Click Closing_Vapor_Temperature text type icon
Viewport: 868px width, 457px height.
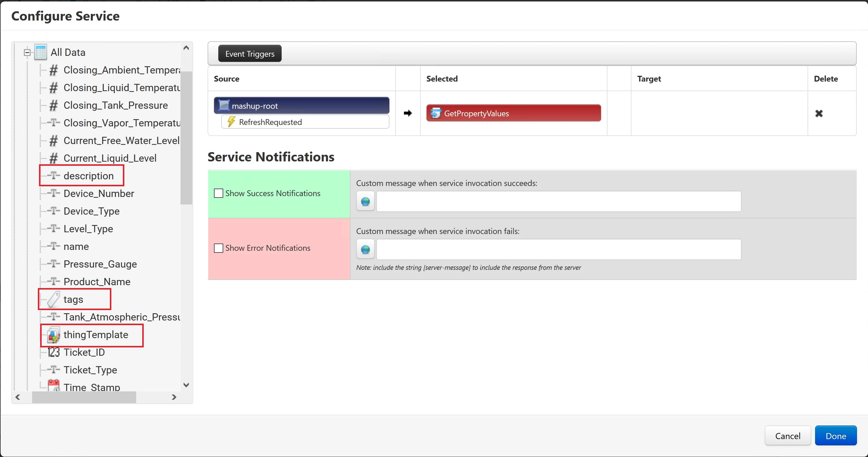53,123
